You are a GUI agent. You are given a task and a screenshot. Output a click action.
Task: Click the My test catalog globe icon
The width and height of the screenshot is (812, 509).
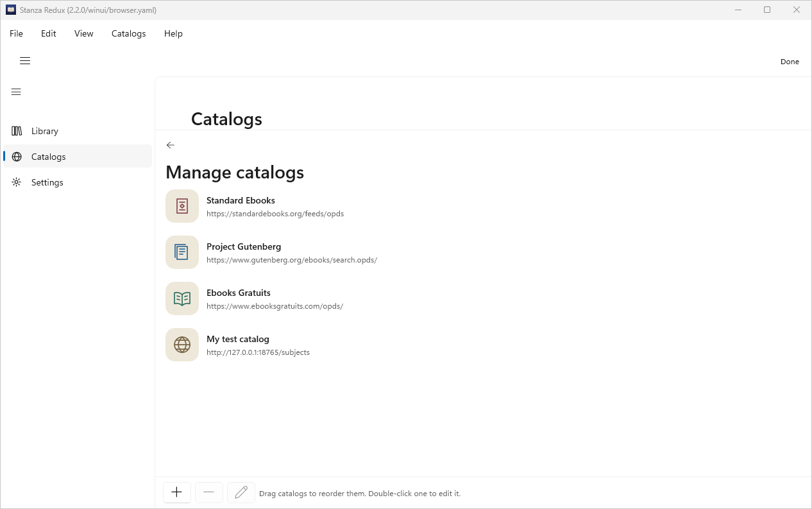[x=182, y=345]
